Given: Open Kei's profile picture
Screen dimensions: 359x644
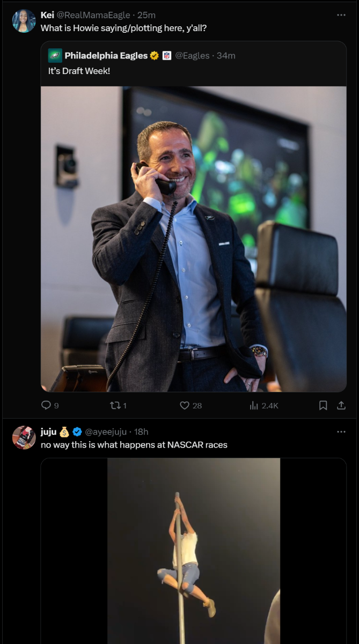Looking at the screenshot, I should [x=24, y=21].
